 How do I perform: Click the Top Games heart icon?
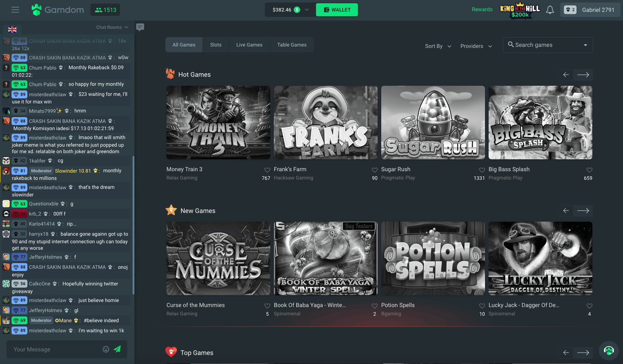(171, 352)
